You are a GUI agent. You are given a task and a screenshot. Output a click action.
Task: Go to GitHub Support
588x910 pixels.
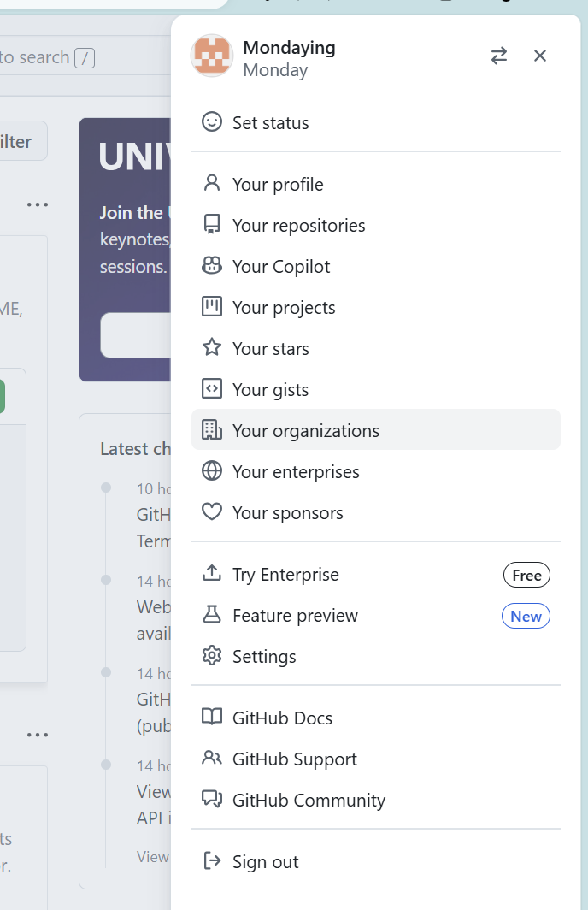(295, 759)
